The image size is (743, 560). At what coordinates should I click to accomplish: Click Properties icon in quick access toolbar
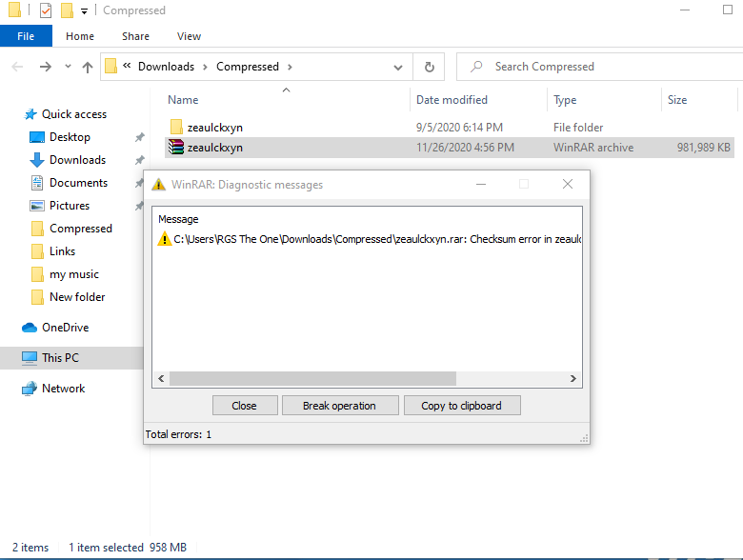[46, 10]
